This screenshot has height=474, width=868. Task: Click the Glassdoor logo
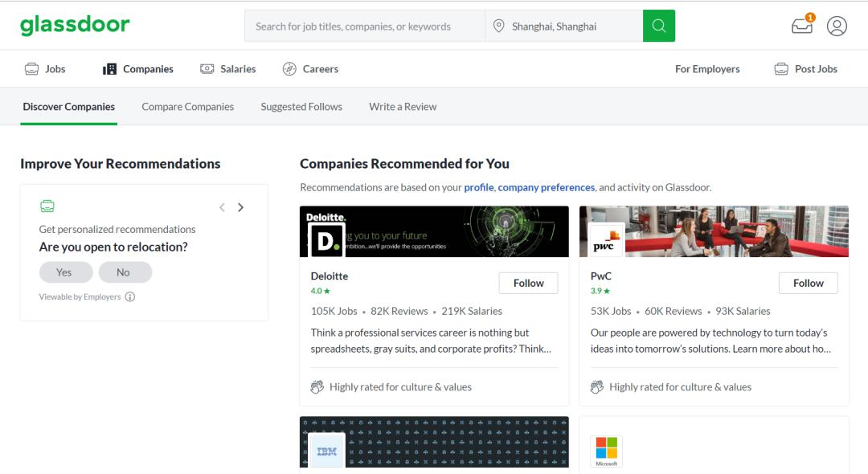point(75,25)
